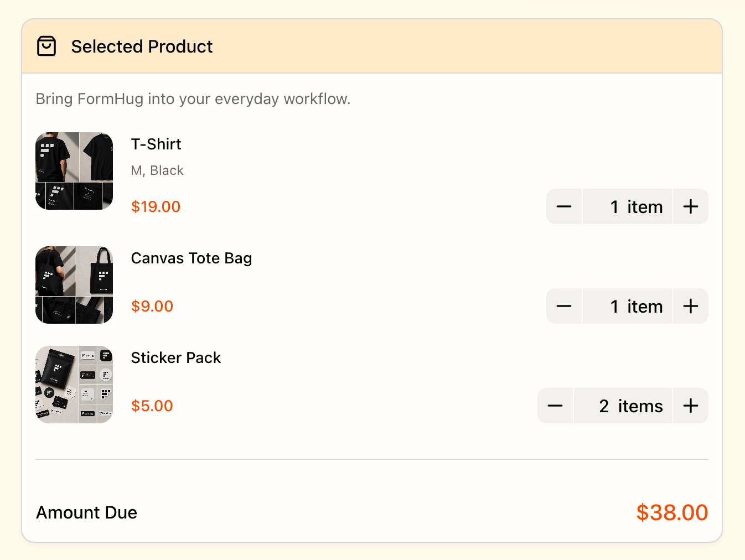
Task: Click the M, Black variant text
Action: [157, 170]
